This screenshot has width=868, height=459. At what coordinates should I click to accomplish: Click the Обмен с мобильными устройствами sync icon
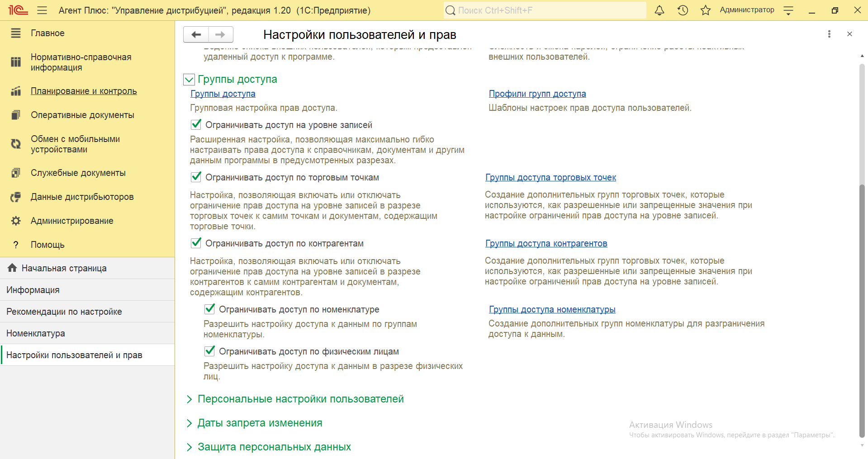[x=16, y=144]
